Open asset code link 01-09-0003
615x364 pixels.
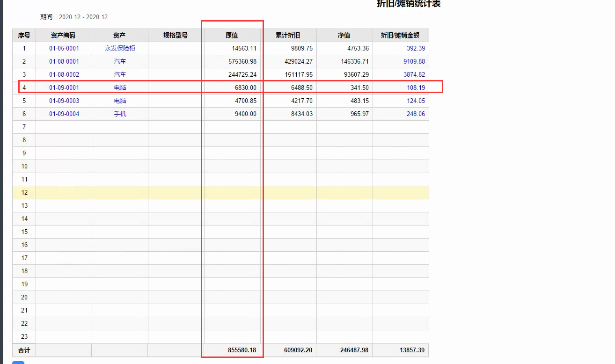[64, 101]
